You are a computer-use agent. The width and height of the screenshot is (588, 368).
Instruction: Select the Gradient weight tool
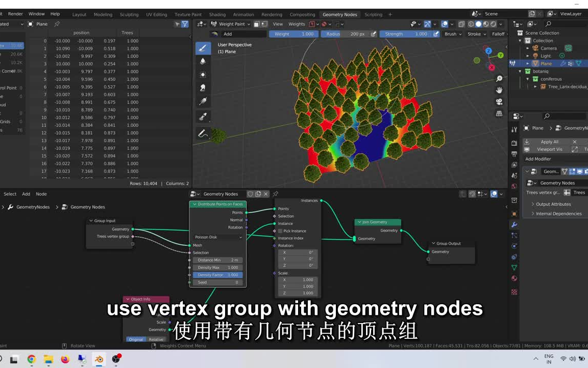[203, 101]
